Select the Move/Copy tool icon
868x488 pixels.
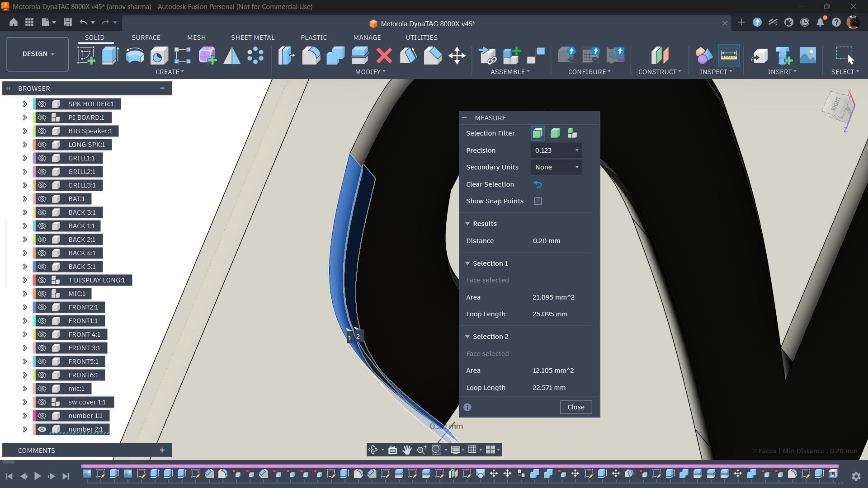(457, 56)
